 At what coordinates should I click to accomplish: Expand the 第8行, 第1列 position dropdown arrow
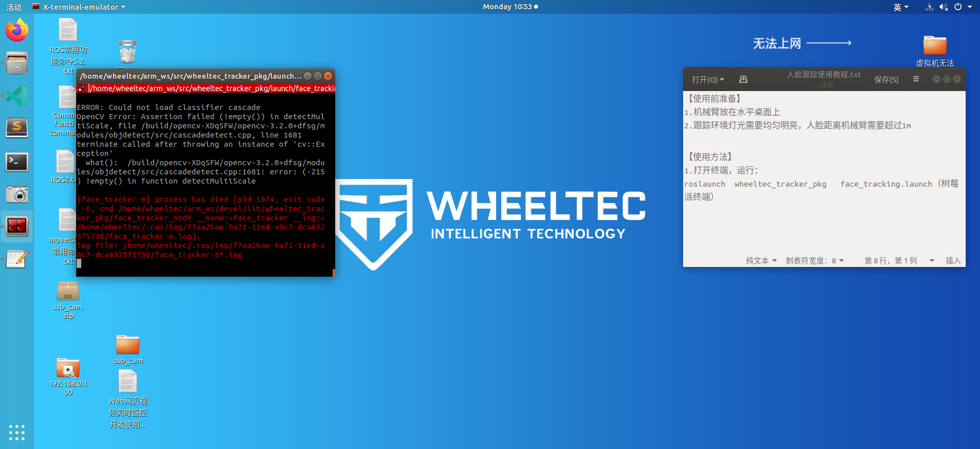coord(932,261)
